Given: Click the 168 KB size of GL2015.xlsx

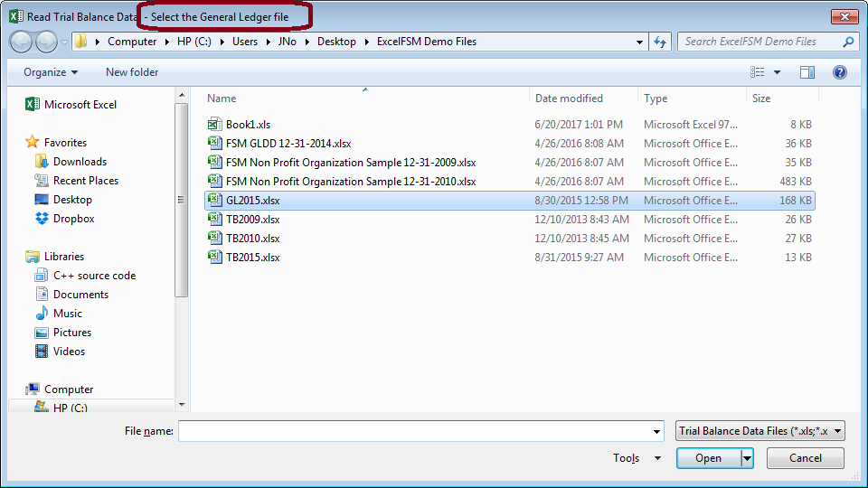Looking at the screenshot, I should tap(796, 201).
